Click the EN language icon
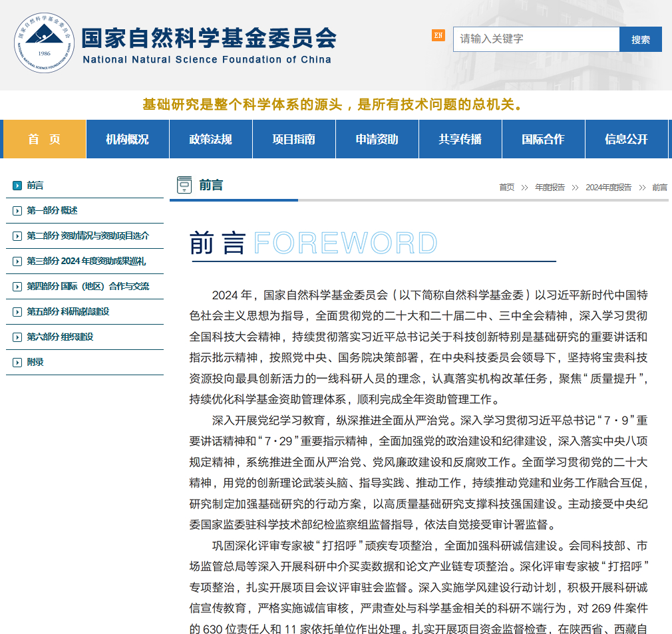The height and width of the screenshot is (634, 672). 438,36
